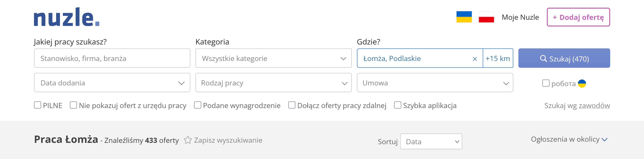Open the nuzle logo homepage
644x159 pixels.
tap(66, 17)
